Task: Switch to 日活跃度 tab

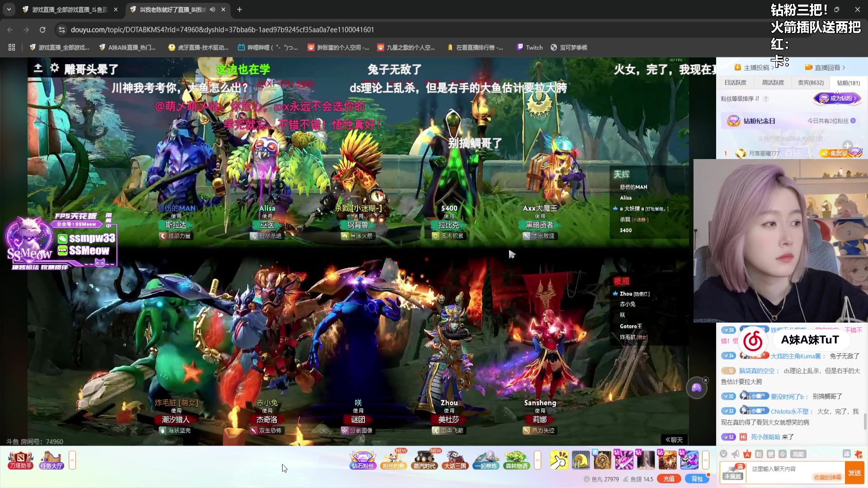Action: pyautogui.click(x=736, y=83)
